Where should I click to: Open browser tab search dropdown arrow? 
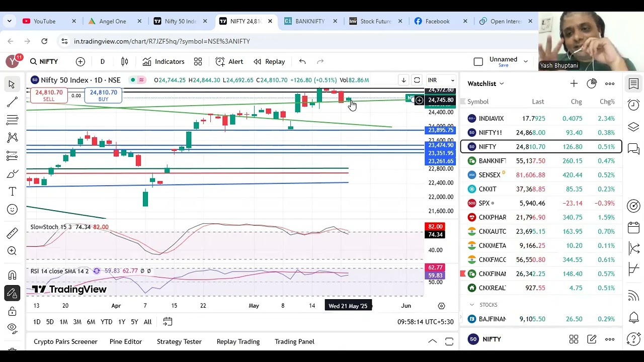click(9, 21)
